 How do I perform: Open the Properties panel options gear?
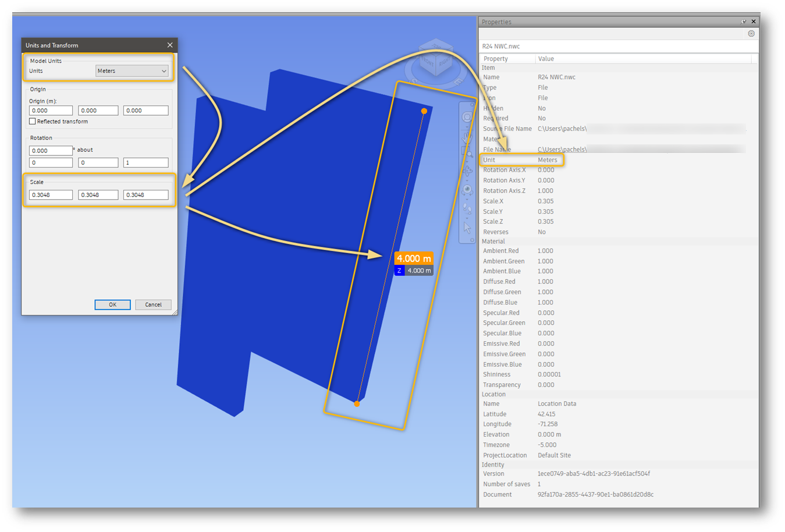click(751, 33)
